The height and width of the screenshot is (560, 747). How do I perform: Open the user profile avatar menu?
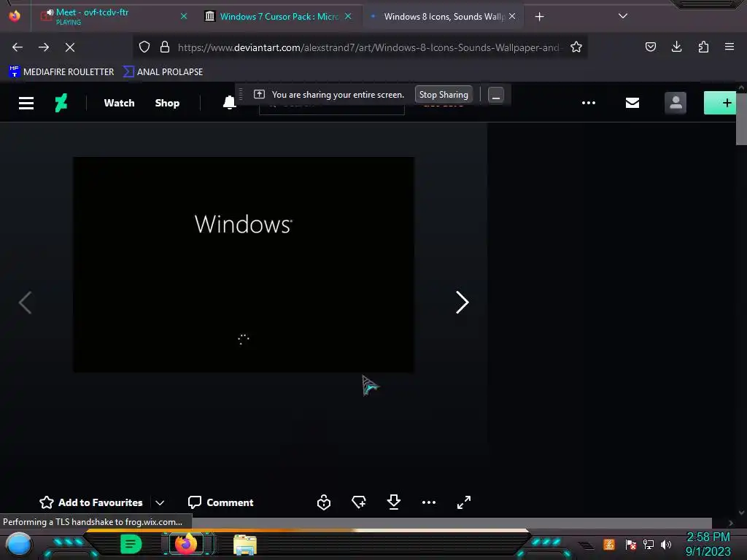676,103
